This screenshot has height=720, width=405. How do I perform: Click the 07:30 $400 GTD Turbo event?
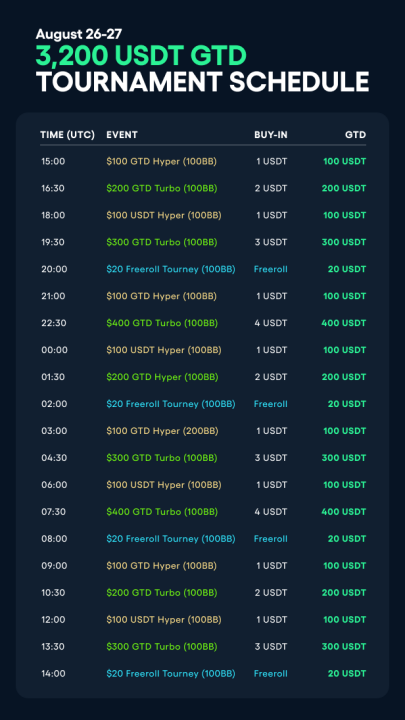(162, 512)
